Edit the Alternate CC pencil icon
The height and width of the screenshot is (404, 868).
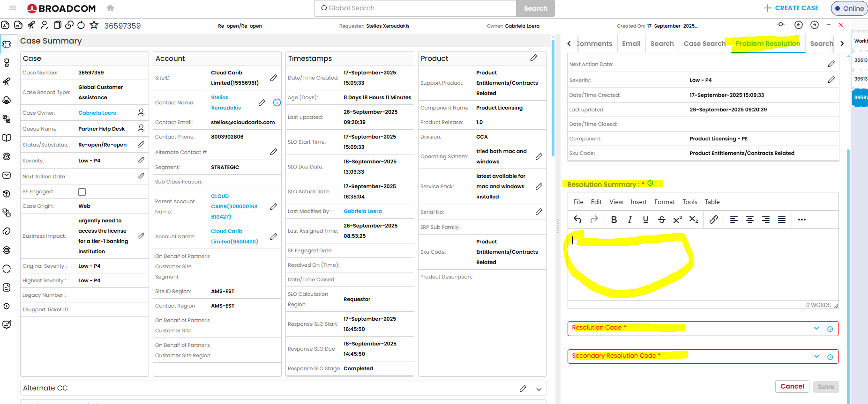(523, 389)
